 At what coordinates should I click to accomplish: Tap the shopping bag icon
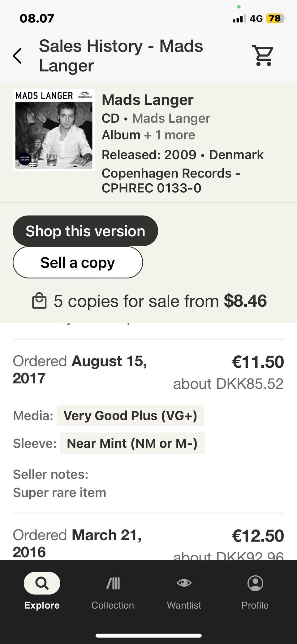(39, 301)
